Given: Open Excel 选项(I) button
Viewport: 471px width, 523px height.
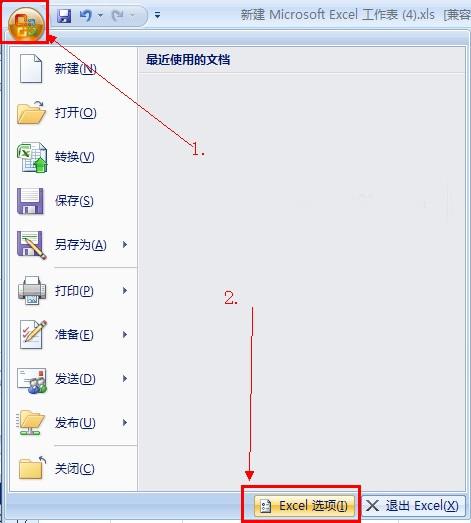Looking at the screenshot, I should (x=304, y=506).
